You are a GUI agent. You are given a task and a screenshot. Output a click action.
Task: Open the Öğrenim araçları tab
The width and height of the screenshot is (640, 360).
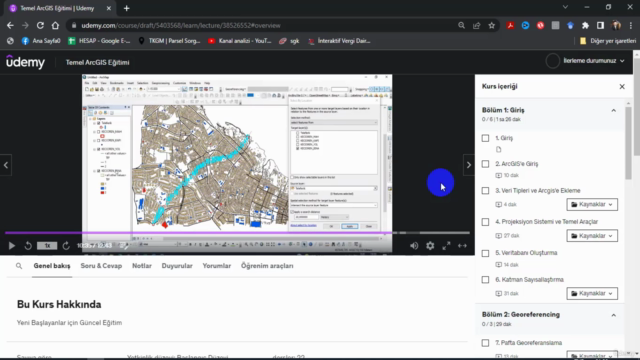267,266
